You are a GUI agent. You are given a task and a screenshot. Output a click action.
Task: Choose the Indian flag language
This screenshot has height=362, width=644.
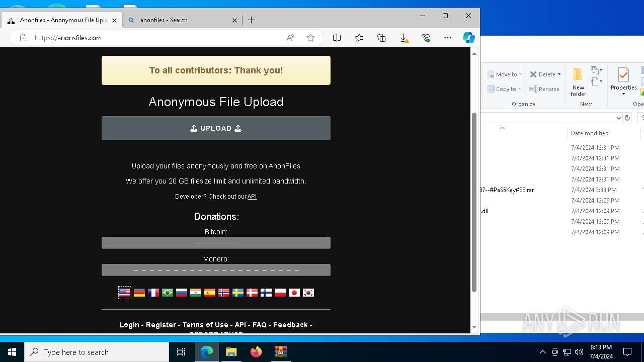196,293
